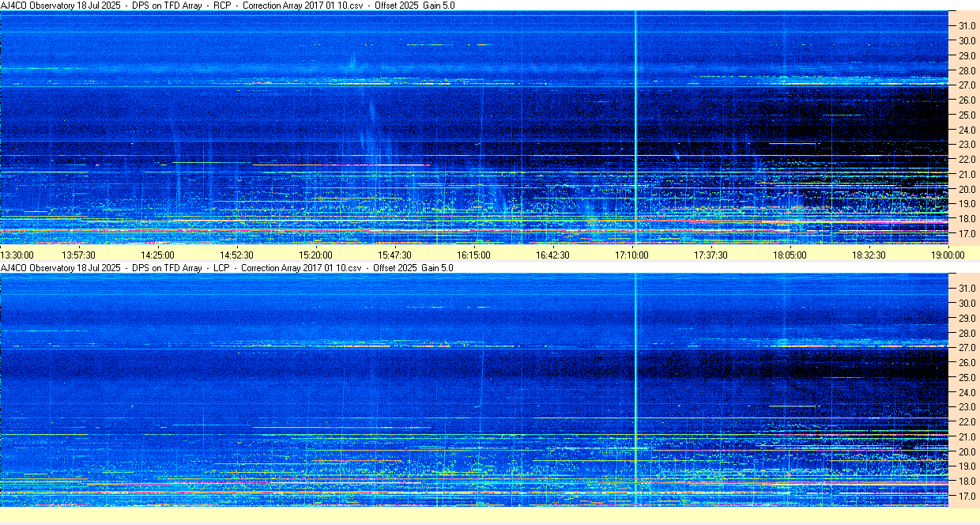Click 26.0 frequency label in RCP panel
980x525 pixels.
[x=967, y=100]
